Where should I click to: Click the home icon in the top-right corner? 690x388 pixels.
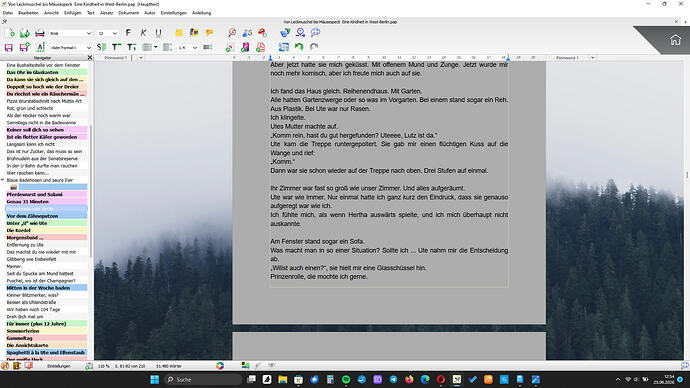(x=675, y=40)
